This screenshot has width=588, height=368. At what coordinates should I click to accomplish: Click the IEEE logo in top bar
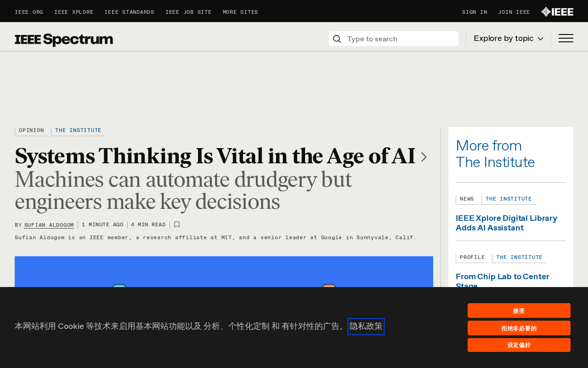click(557, 12)
